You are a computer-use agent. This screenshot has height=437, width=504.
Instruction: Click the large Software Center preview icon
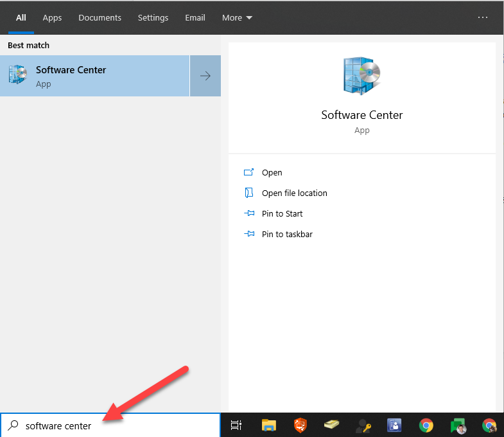(x=361, y=76)
